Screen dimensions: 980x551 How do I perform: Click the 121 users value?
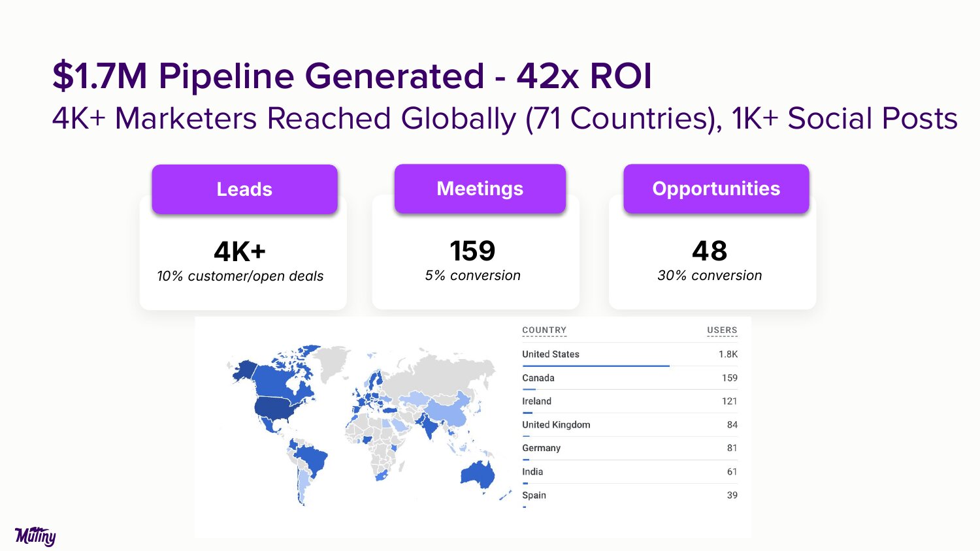pos(730,401)
